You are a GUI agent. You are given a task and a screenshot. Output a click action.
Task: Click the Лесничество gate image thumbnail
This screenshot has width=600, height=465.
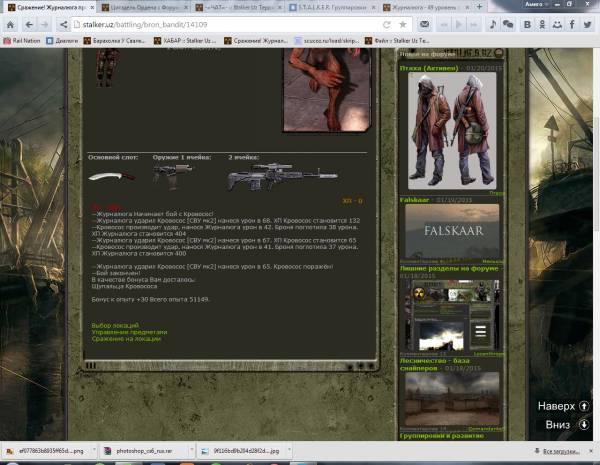pos(452,398)
